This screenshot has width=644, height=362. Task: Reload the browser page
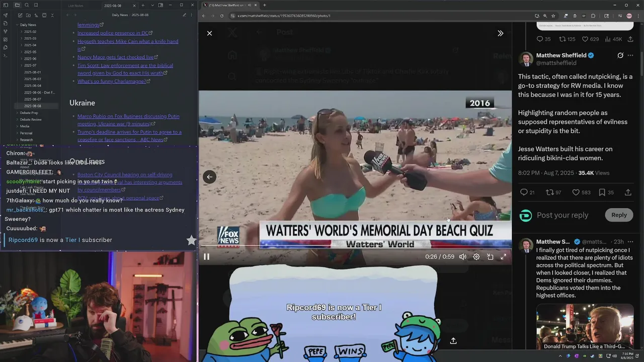pyautogui.click(x=222, y=16)
